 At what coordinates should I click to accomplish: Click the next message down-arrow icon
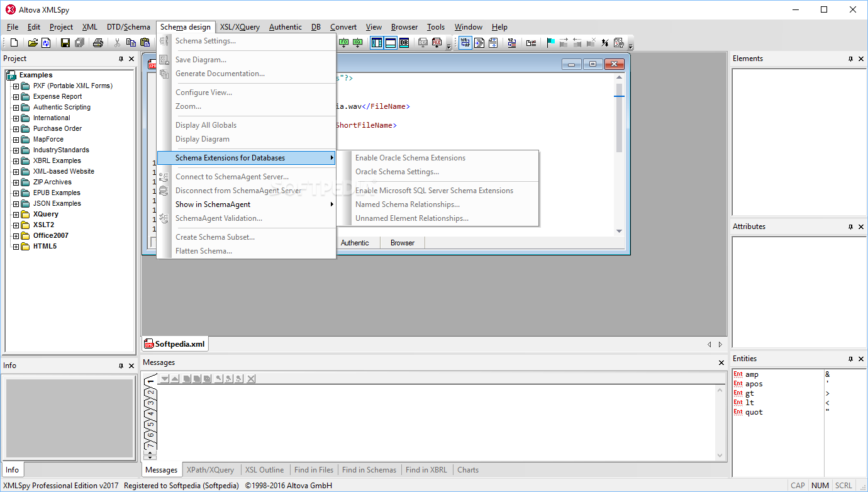165,379
